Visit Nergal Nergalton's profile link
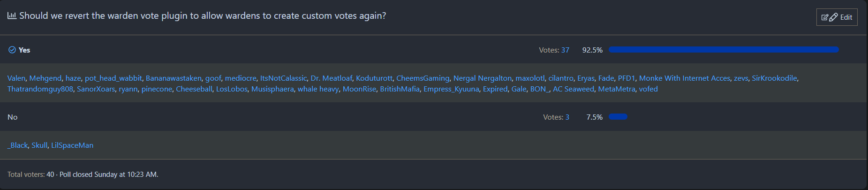The width and height of the screenshot is (868, 190). [482, 78]
